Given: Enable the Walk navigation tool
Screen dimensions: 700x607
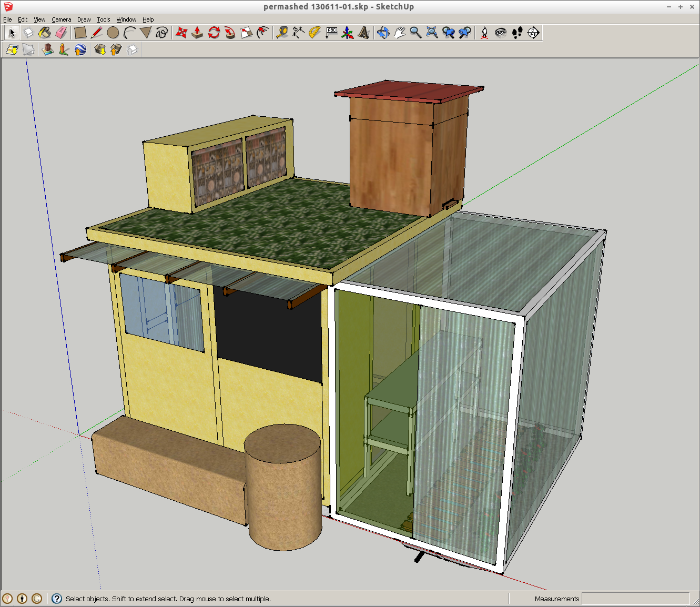Looking at the screenshot, I should click(x=518, y=33).
